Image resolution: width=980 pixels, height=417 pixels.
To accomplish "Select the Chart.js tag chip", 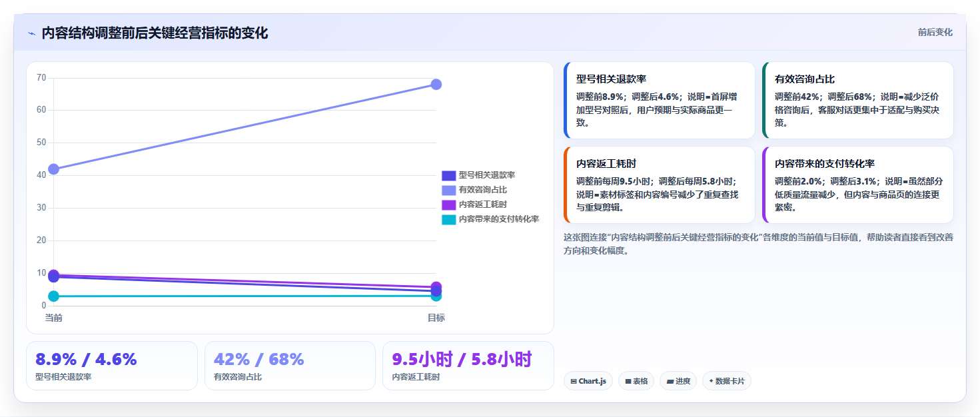I will tap(588, 381).
